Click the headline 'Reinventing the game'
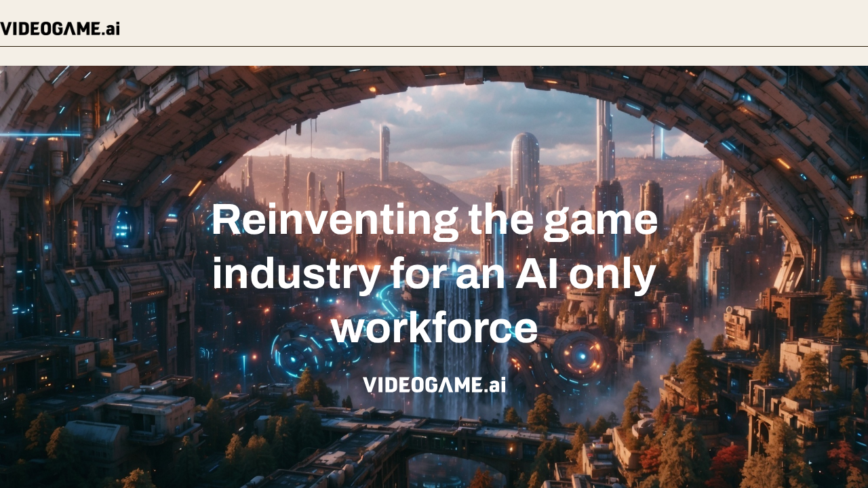This screenshot has width=868, height=488. [x=434, y=218]
